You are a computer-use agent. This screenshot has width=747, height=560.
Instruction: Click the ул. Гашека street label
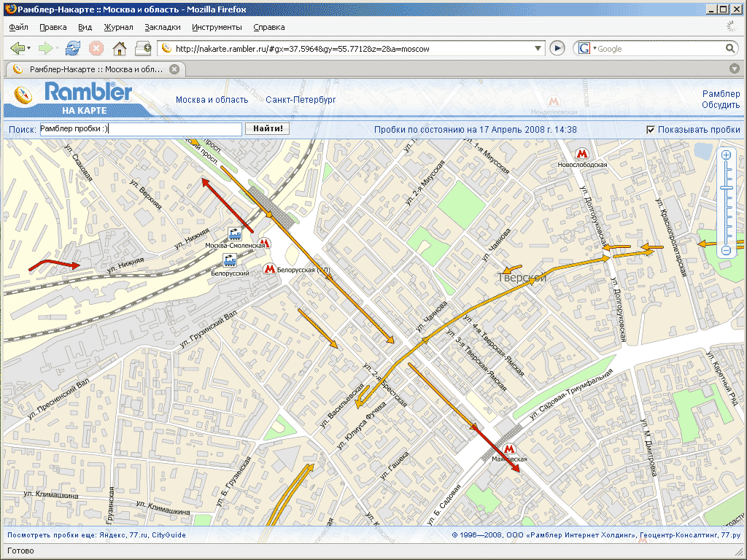pos(395,466)
